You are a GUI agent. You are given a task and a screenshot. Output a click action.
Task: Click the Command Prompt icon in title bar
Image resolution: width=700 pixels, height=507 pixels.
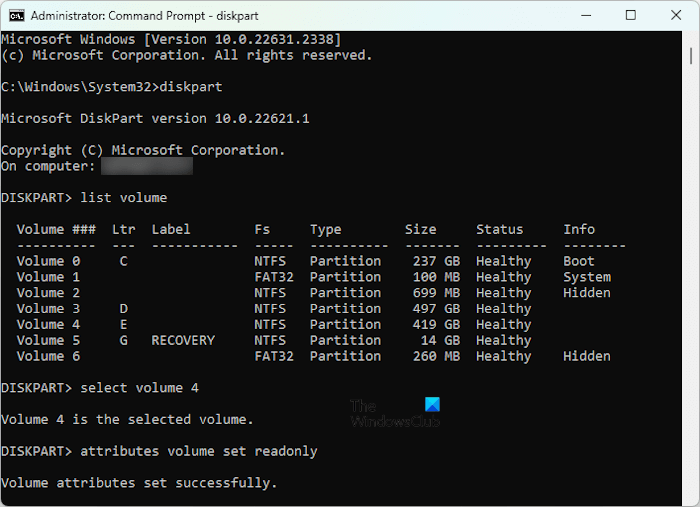17,16
